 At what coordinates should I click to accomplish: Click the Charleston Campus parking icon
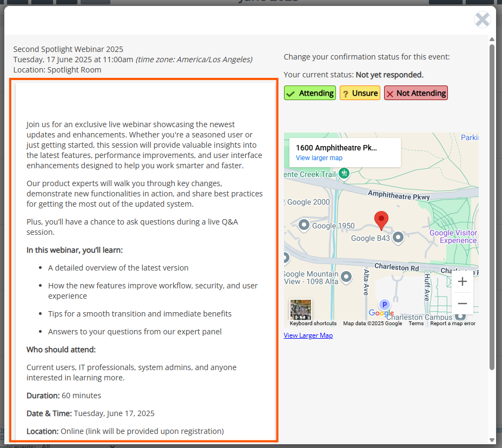tap(384, 304)
